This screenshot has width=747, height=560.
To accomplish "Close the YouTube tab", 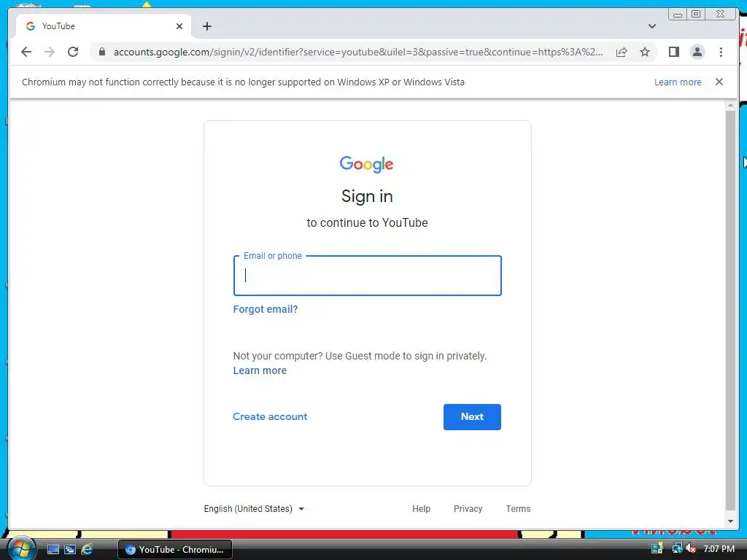I will [x=179, y=26].
